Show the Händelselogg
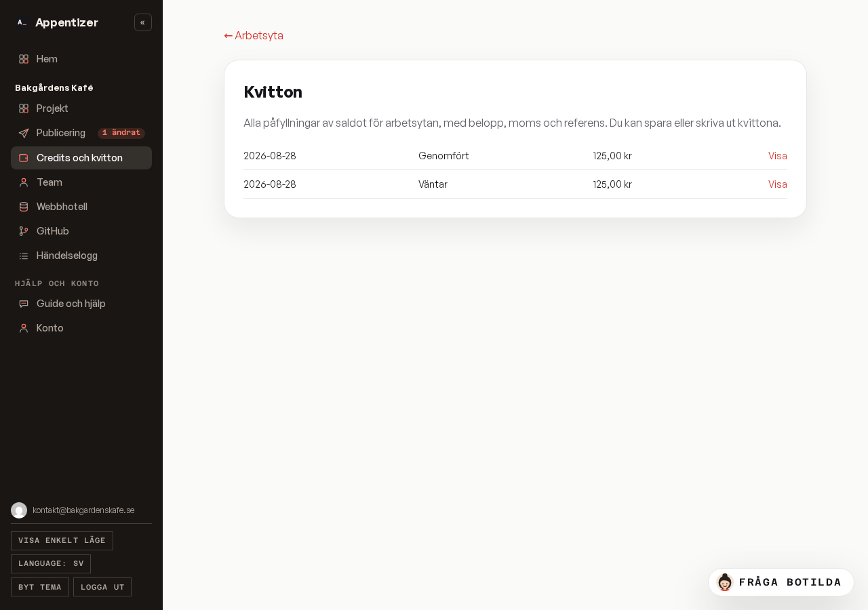 click(81, 256)
